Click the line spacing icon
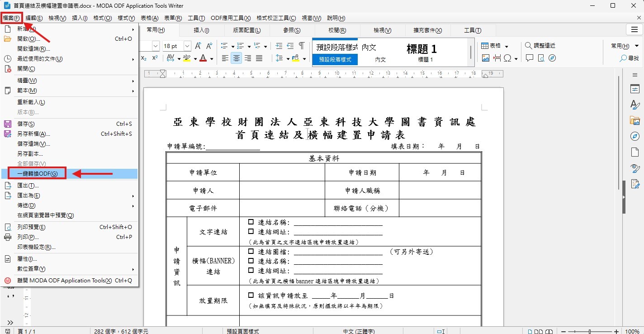Image resolution: width=644 pixels, height=334 pixels. (279, 58)
